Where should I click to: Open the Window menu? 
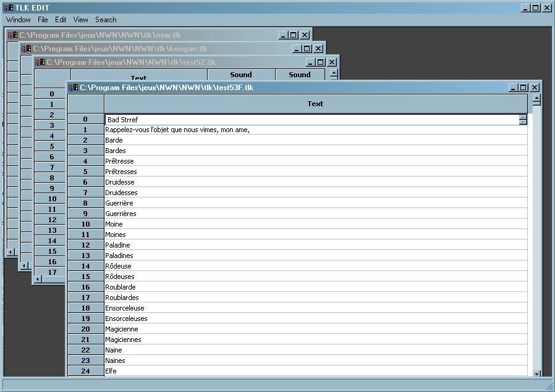[x=19, y=20]
